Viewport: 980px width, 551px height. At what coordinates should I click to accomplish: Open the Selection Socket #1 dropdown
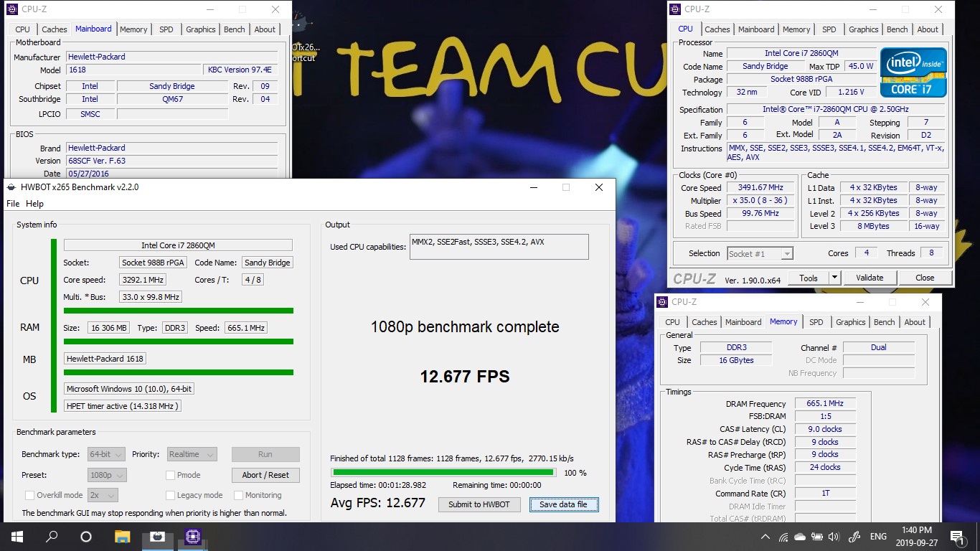760,253
